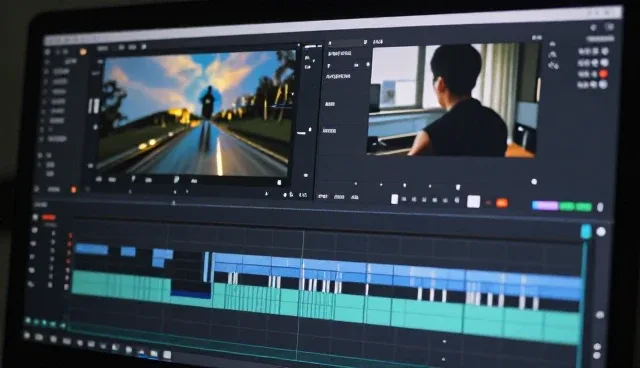Click the orange button in right monitor transport bar

click(x=502, y=203)
